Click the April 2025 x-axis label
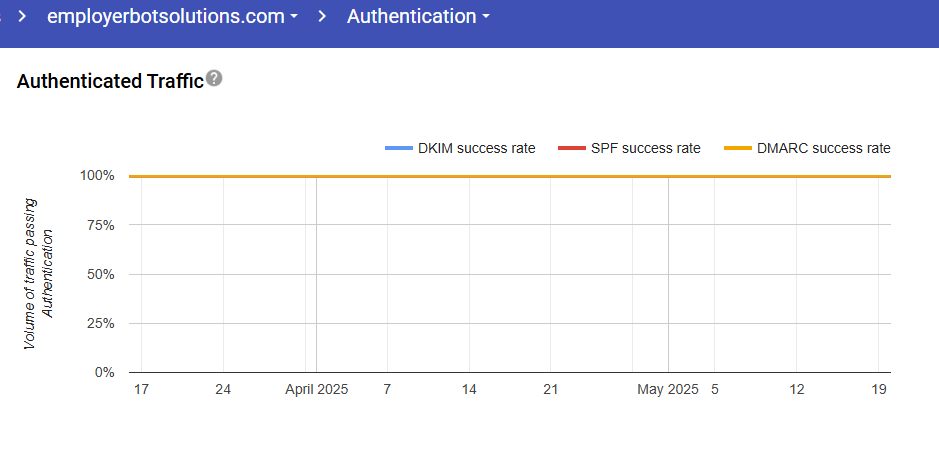 click(x=317, y=390)
